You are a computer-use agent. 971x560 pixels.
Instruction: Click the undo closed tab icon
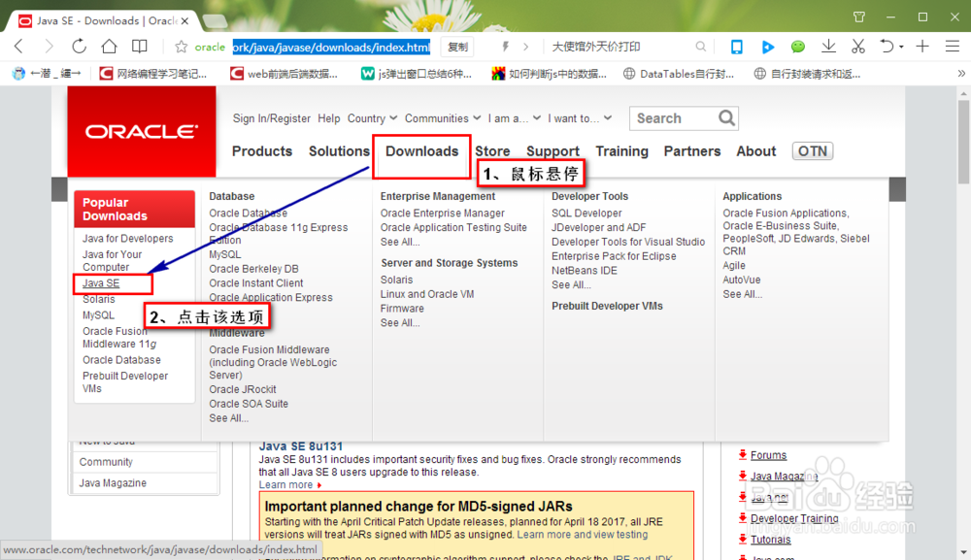click(x=887, y=47)
